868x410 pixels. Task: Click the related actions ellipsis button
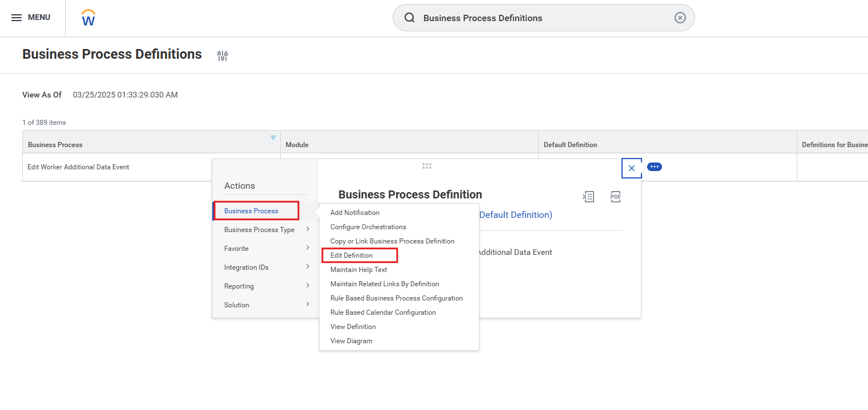tap(655, 167)
